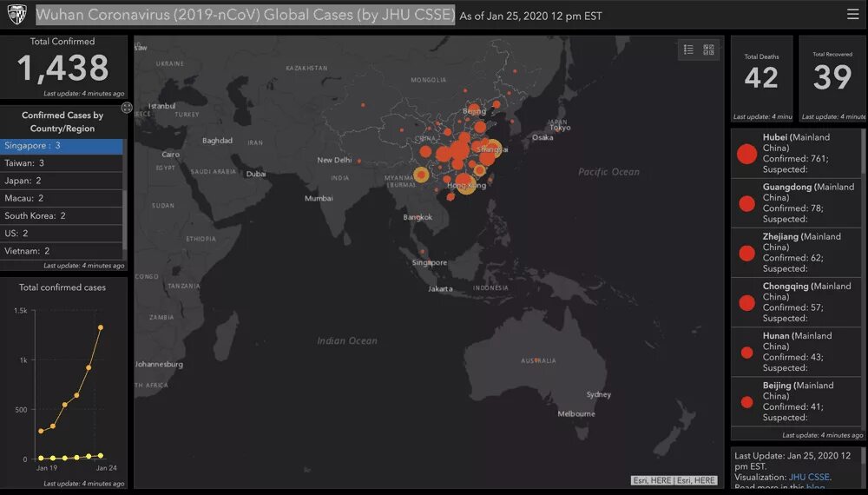Click the Jan 24 axis label on the chart
The width and height of the screenshot is (868, 495).
(x=106, y=468)
